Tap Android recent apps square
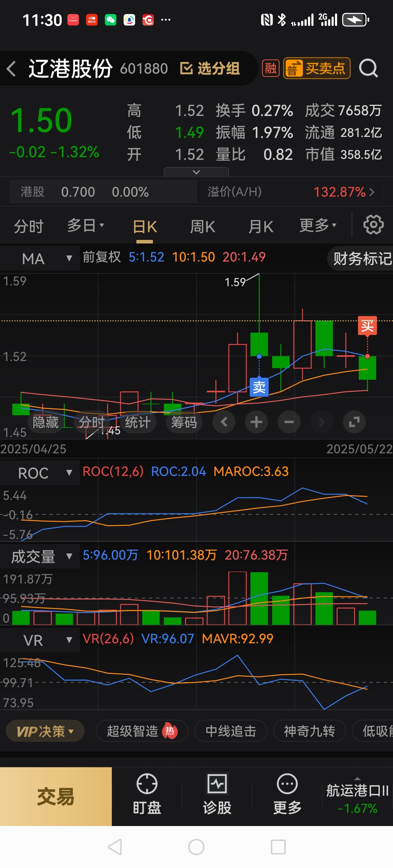The height and width of the screenshot is (868, 393). click(278, 847)
